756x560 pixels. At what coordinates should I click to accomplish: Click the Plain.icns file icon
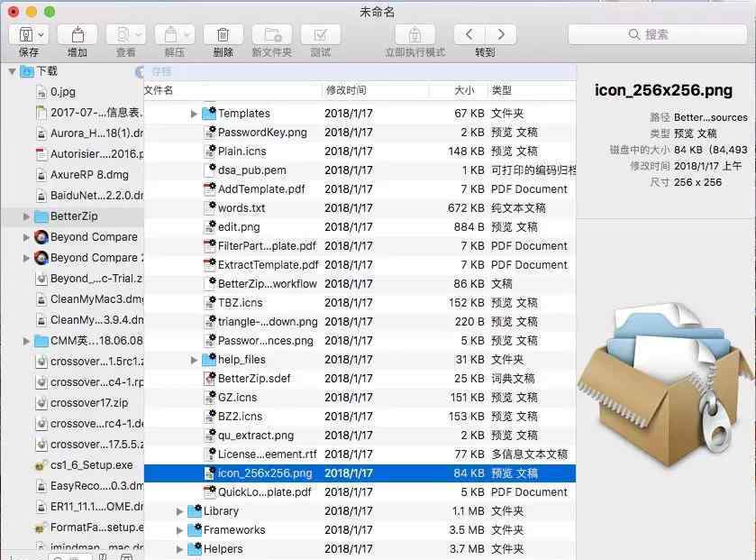(210, 151)
